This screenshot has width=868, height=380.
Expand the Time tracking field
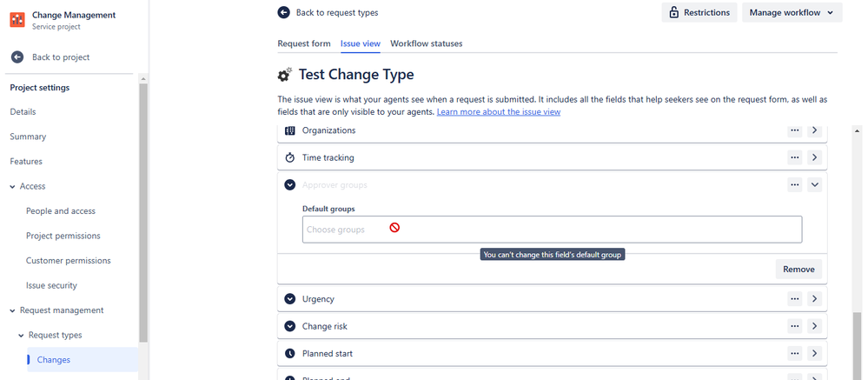[x=814, y=158]
